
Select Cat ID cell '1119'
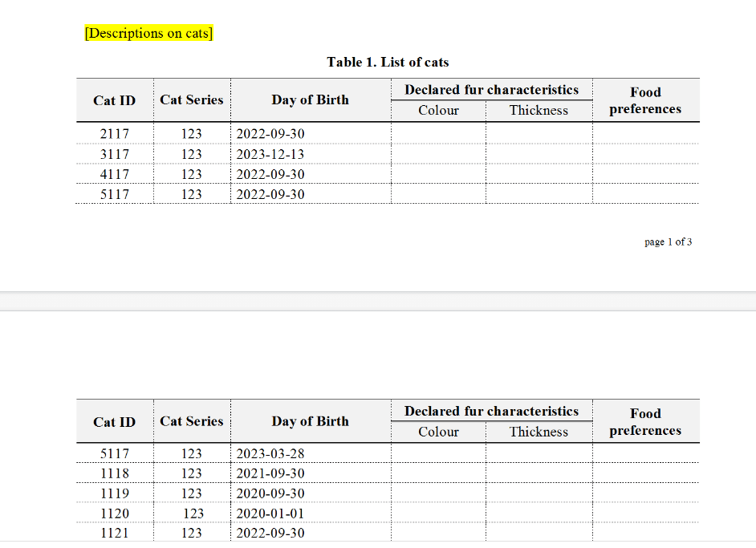pos(114,493)
